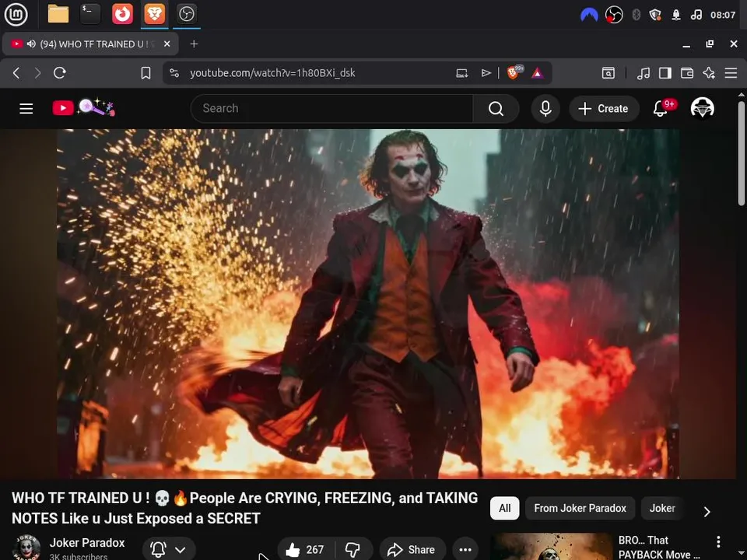Open the Bluetooth tray icon
The width and height of the screenshot is (747, 560).
point(636,15)
